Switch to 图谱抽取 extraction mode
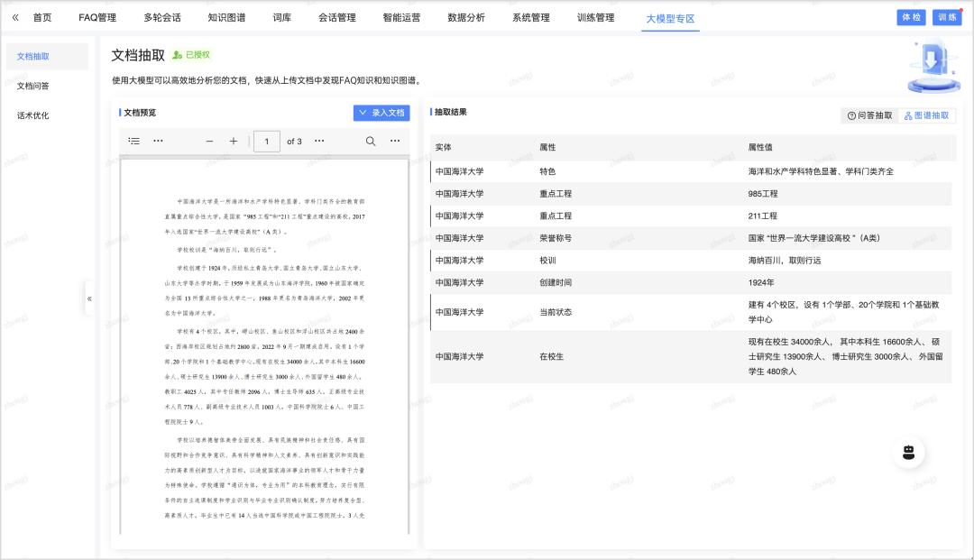The width and height of the screenshot is (974, 560). pyautogui.click(x=927, y=115)
